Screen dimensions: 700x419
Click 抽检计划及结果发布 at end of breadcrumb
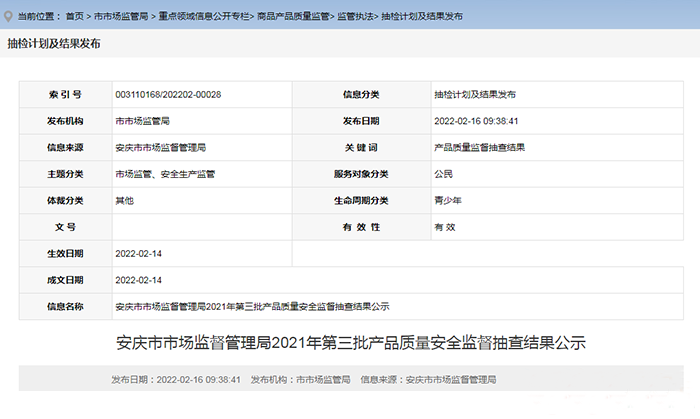pyautogui.click(x=422, y=17)
